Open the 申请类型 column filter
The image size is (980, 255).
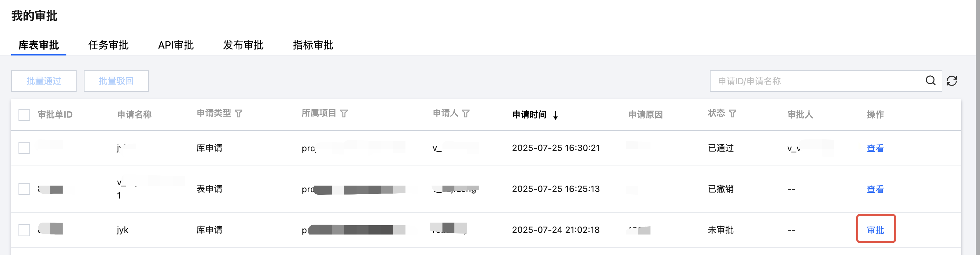tap(238, 113)
